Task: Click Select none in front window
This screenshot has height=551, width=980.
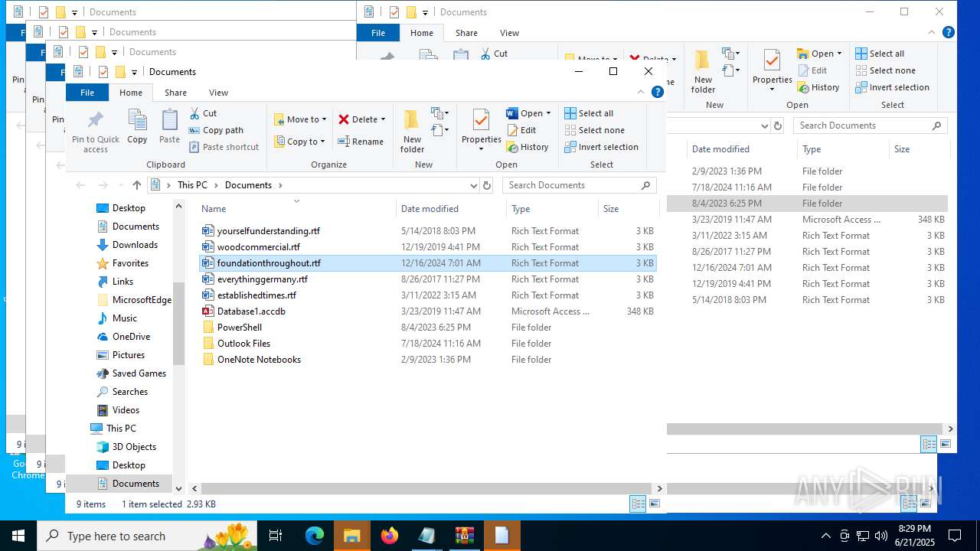Action: pos(594,130)
